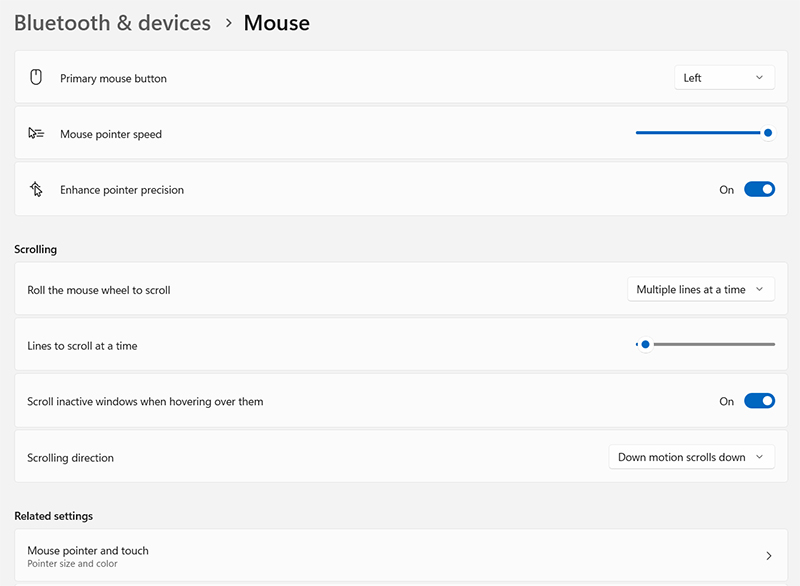
Task: Click the pointer speed icon
Action: coord(36,134)
